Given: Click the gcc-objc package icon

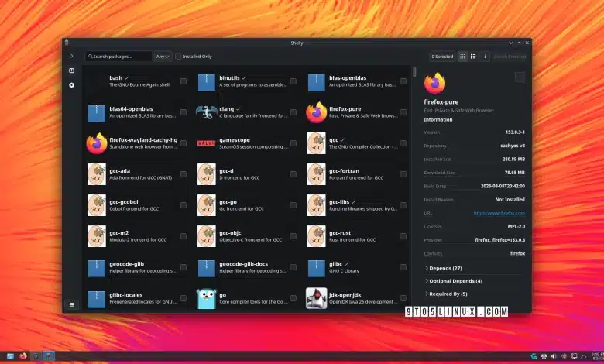Looking at the screenshot, I should coord(207,236).
